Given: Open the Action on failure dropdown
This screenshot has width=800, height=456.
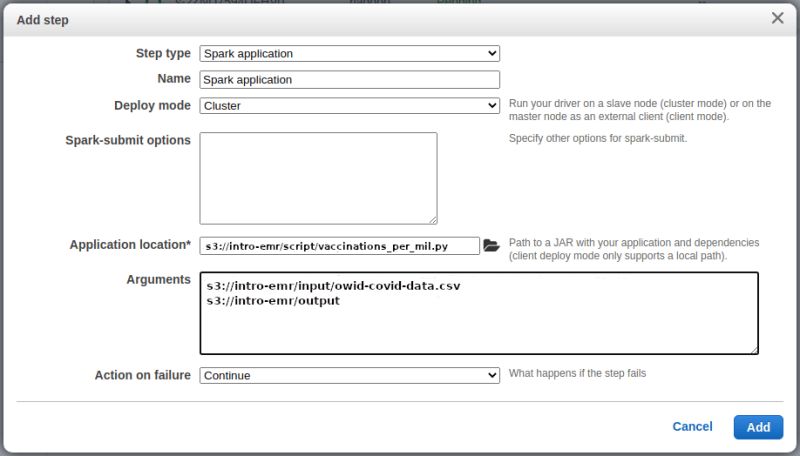Looking at the screenshot, I should (349, 375).
